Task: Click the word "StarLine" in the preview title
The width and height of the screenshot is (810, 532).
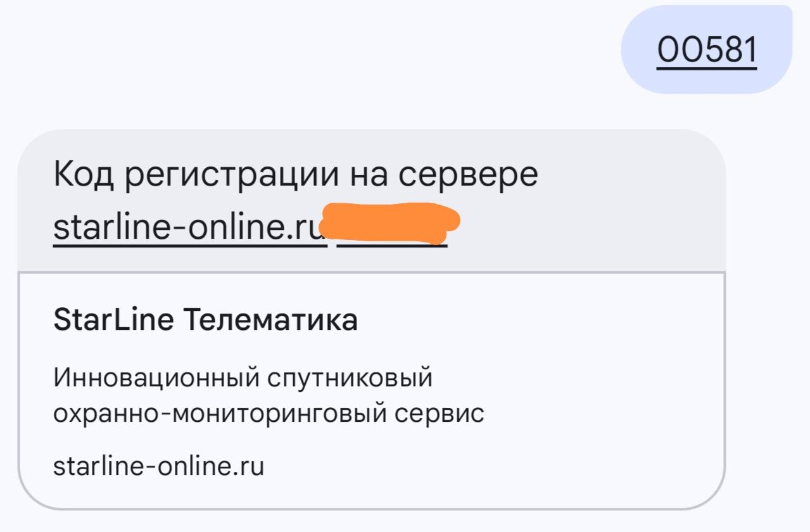Action: (x=113, y=320)
